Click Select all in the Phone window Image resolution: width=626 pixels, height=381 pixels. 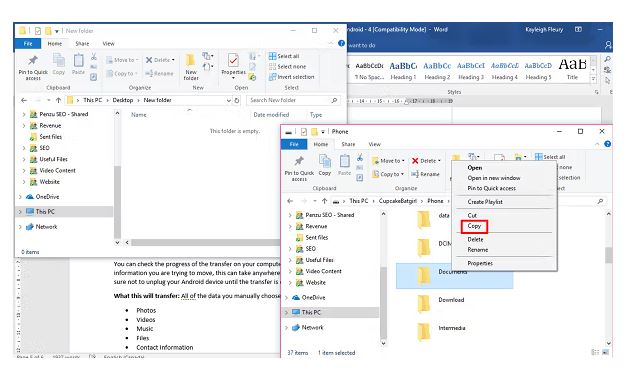pyautogui.click(x=550, y=157)
